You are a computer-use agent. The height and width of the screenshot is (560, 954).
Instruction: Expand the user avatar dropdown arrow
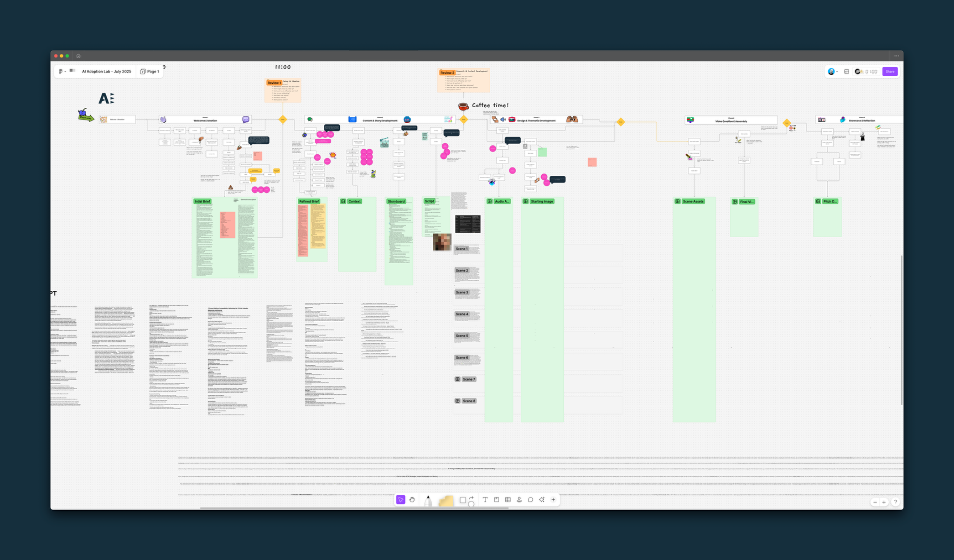pos(837,72)
